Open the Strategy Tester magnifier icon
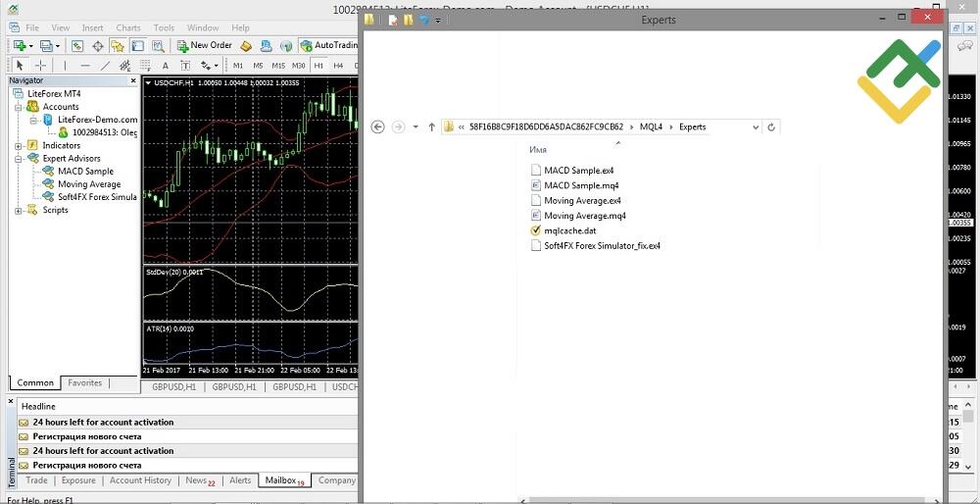 pos(158,46)
